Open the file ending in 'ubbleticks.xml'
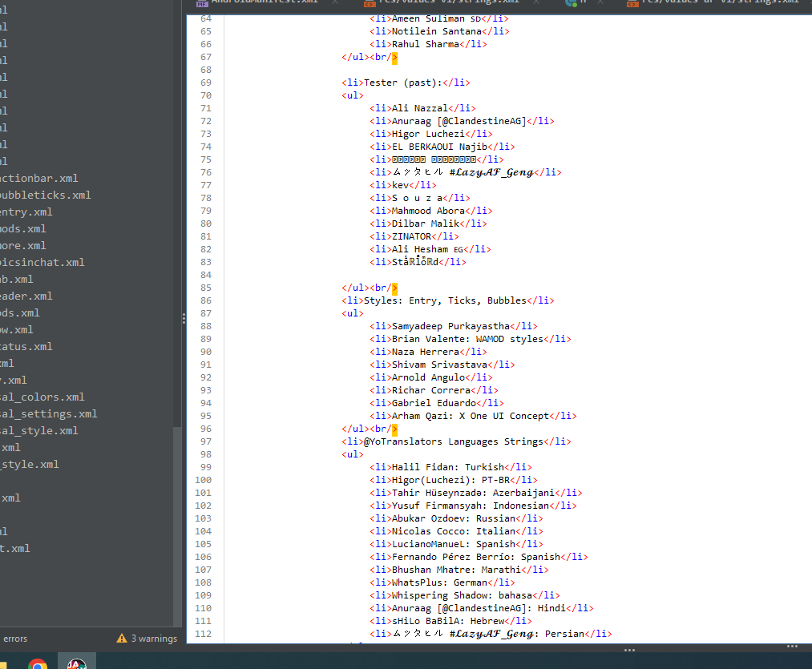The image size is (812, 669). [x=45, y=195]
